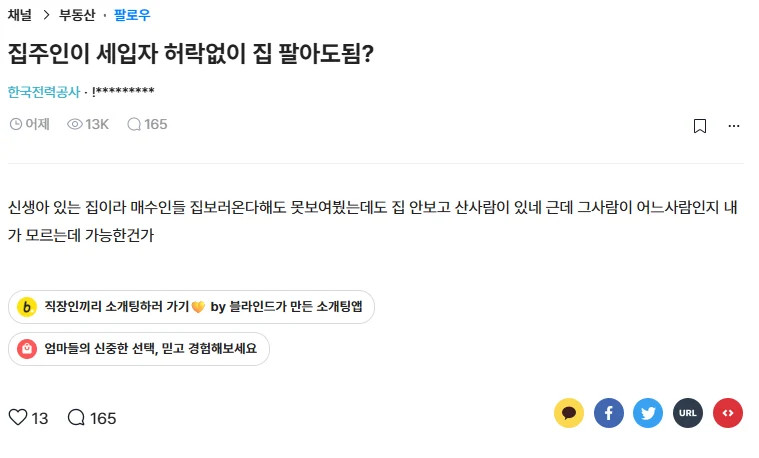Open the three-dot more options menu

pos(734,126)
